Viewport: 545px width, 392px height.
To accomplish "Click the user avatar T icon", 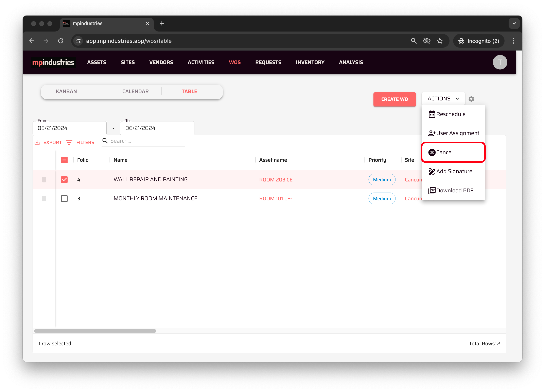I will [x=500, y=62].
